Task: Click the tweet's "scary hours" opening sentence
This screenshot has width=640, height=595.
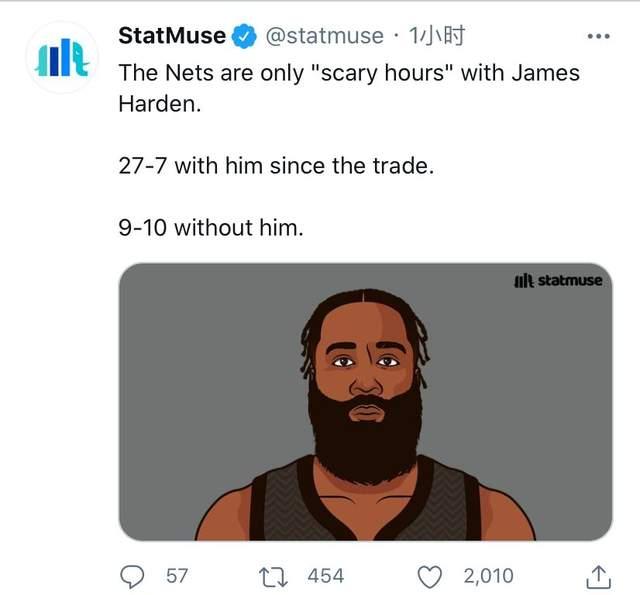Action: pyautogui.click(x=349, y=89)
